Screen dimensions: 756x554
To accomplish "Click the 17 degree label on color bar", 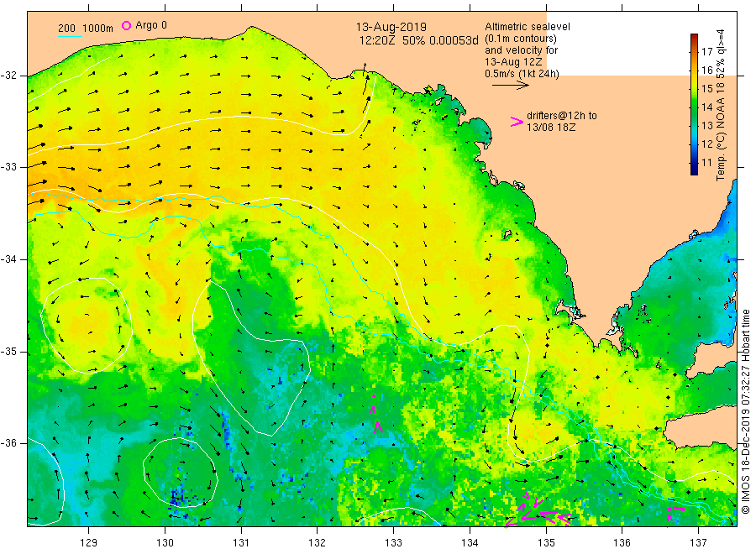I will 706,51.
